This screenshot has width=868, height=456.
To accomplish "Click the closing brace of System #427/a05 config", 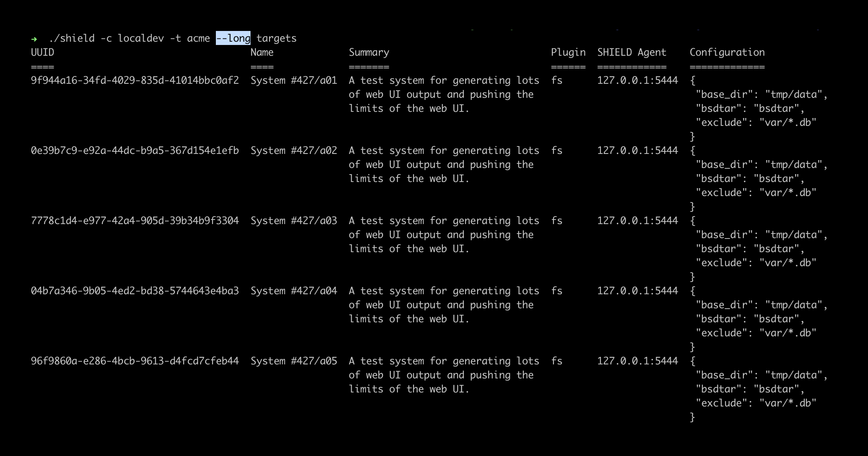I will click(x=693, y=417).
